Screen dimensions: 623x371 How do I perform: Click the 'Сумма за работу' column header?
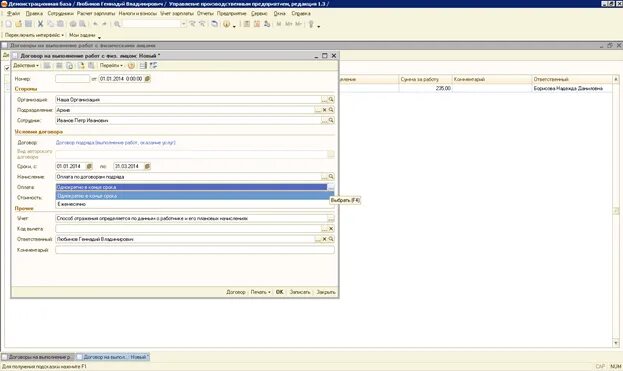[425, 79]
